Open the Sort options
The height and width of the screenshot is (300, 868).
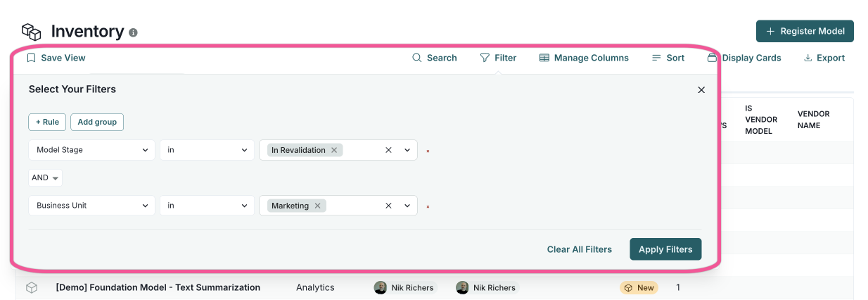pos(668,58)
